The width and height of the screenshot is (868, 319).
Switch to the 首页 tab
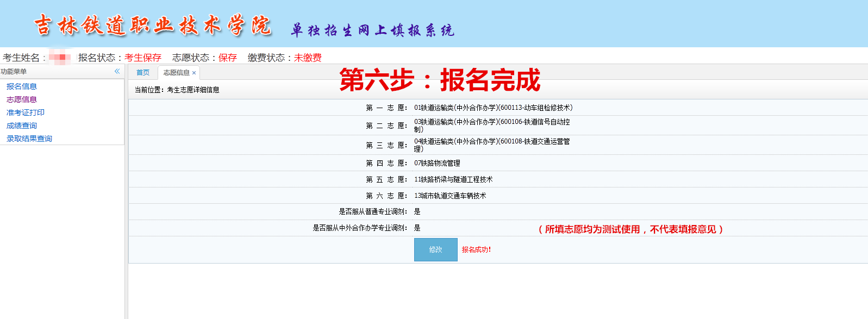[x=143, y=72]
